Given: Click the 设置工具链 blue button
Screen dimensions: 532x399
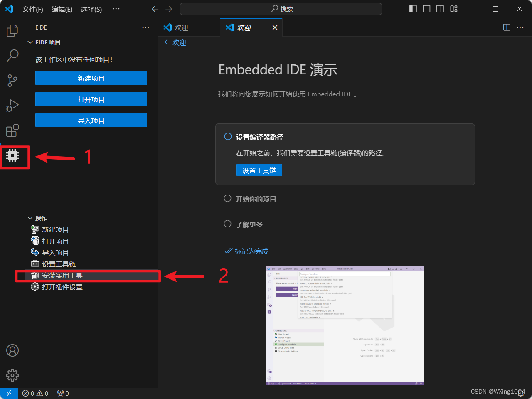Looking at the screenshot, I should point(259,170).
